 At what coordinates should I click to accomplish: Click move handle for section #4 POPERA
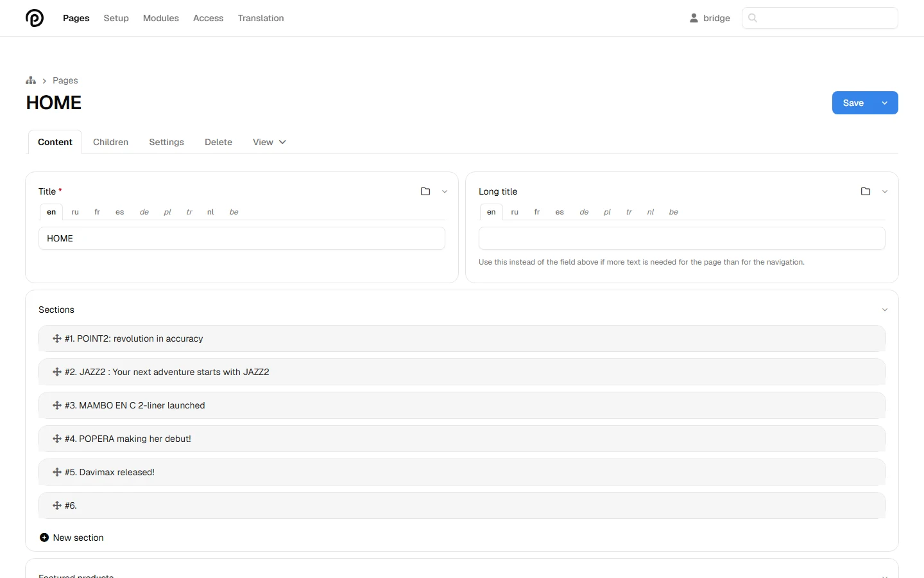[x=57, y=439]
